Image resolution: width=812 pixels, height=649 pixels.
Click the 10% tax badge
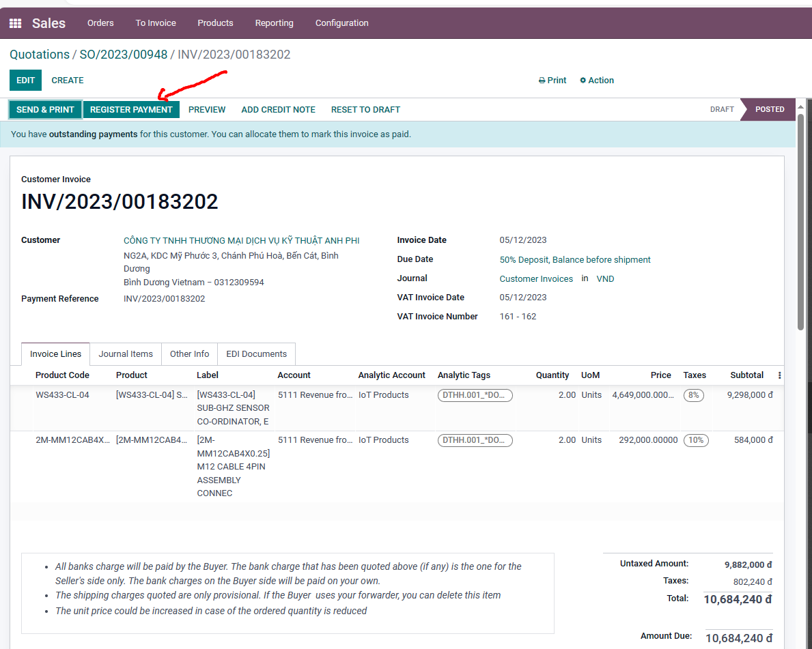695,440
